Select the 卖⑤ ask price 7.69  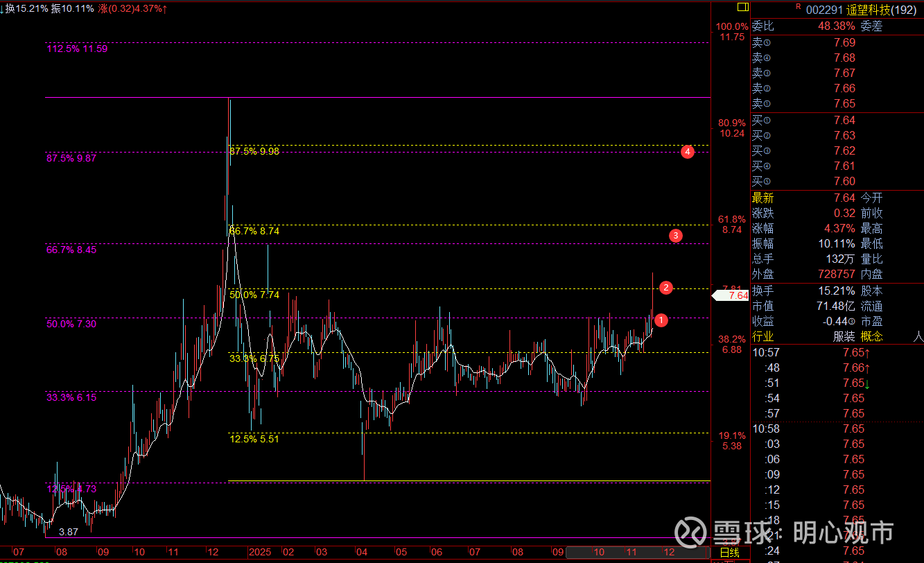tap(844, 42)
